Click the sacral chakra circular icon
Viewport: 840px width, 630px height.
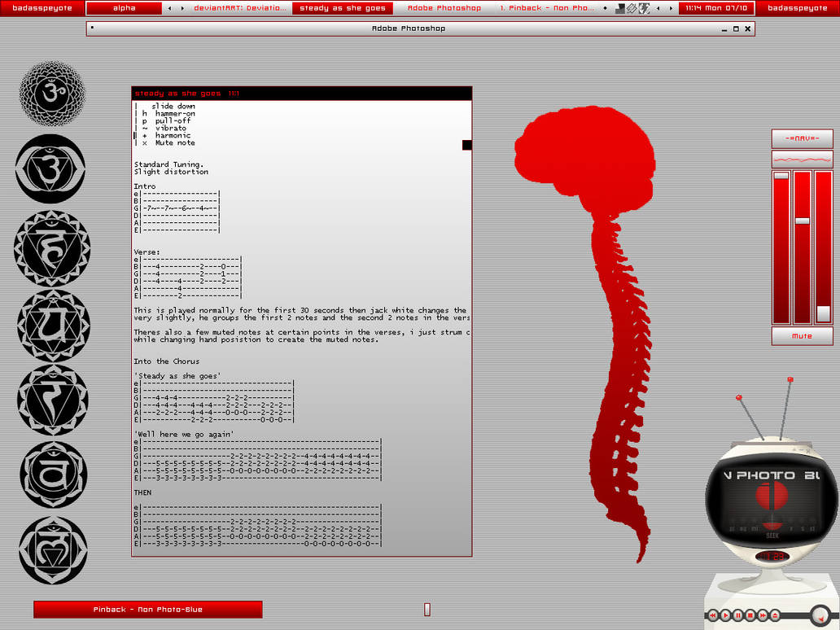[x=53, y=475]
